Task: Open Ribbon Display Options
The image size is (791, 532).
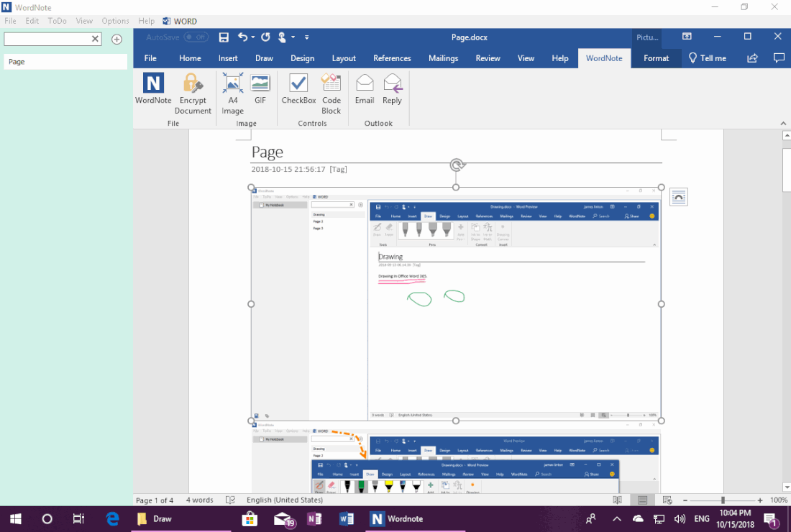Action: click(x=687, y=37)
